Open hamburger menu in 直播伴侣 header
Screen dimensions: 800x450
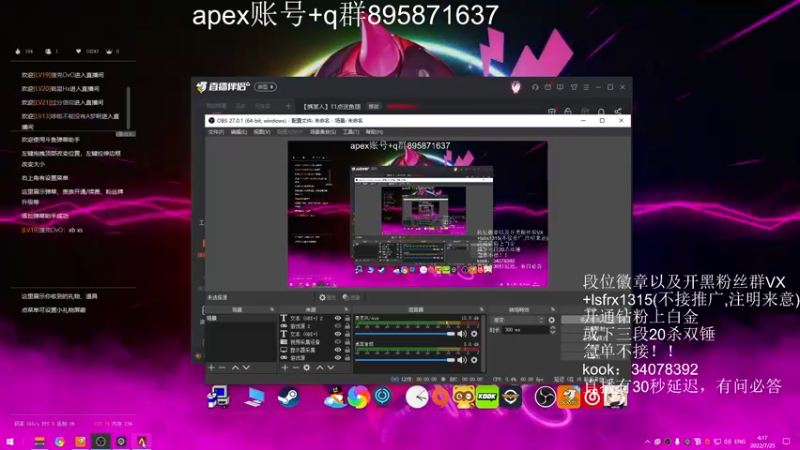(x=586, y=87)
